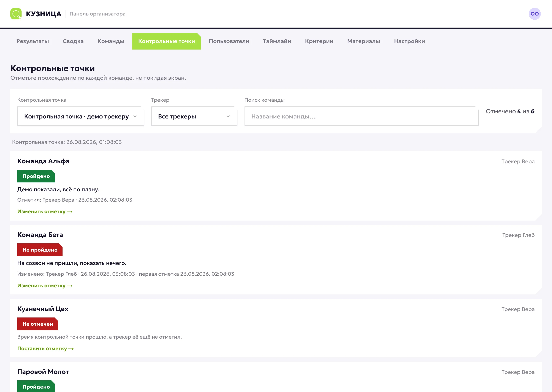The height and width of the screenshot is (392, 552).
Task: Expand the Контрольная точка dropdown chevron
Action: click(x=135, y=116)
